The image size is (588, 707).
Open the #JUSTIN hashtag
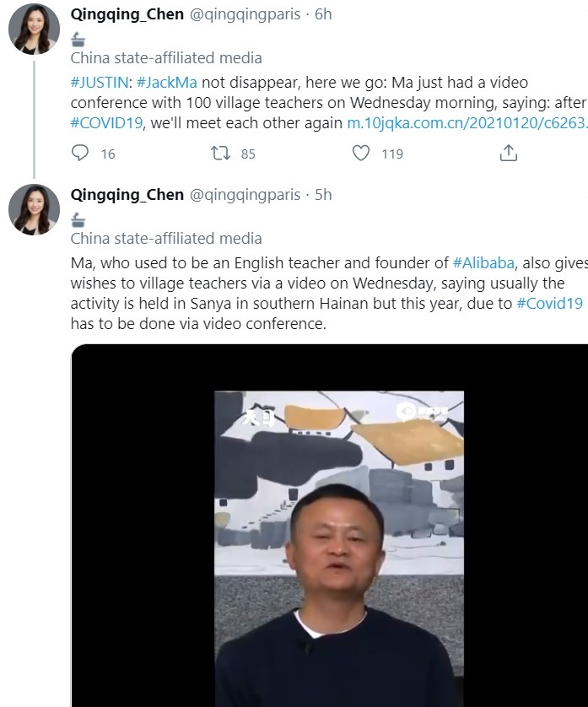coord(100,83)
